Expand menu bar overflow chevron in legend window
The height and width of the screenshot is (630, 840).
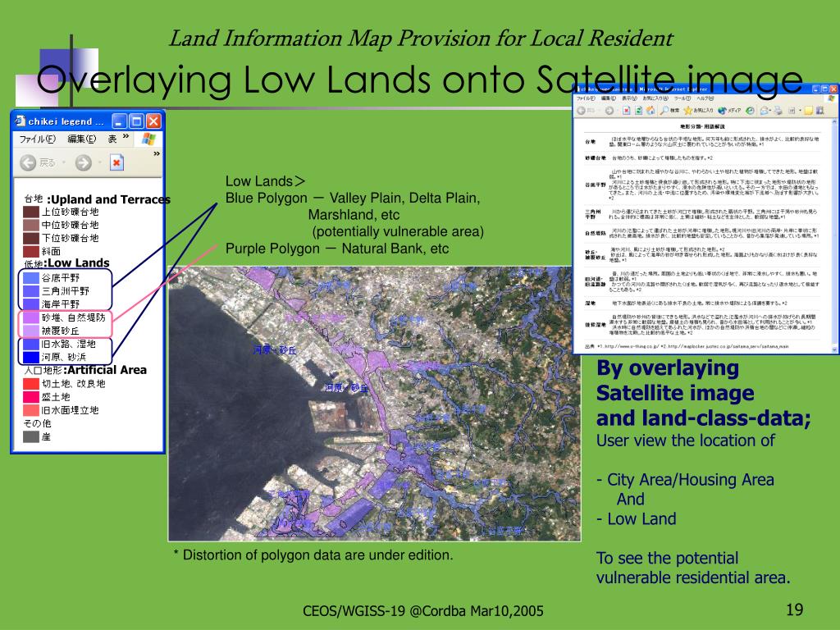126,136
